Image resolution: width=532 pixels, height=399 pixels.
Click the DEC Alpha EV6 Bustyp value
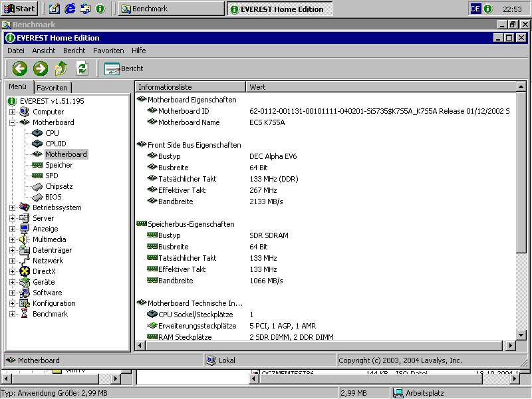273,156
